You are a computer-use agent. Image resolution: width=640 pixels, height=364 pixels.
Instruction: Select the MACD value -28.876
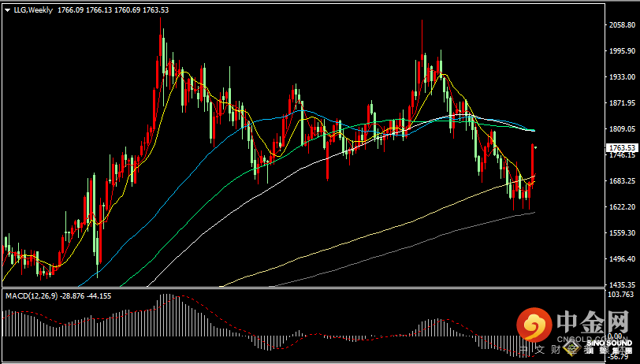(x=73, y=296)
